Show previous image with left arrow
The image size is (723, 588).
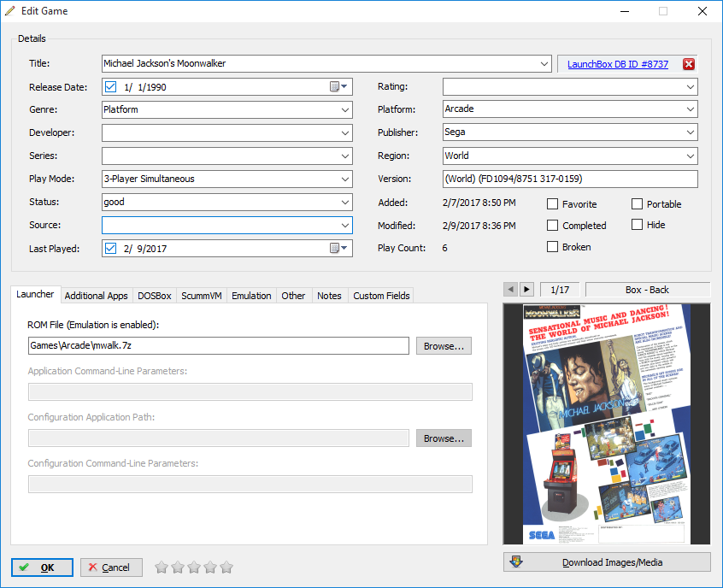(510, 290)
